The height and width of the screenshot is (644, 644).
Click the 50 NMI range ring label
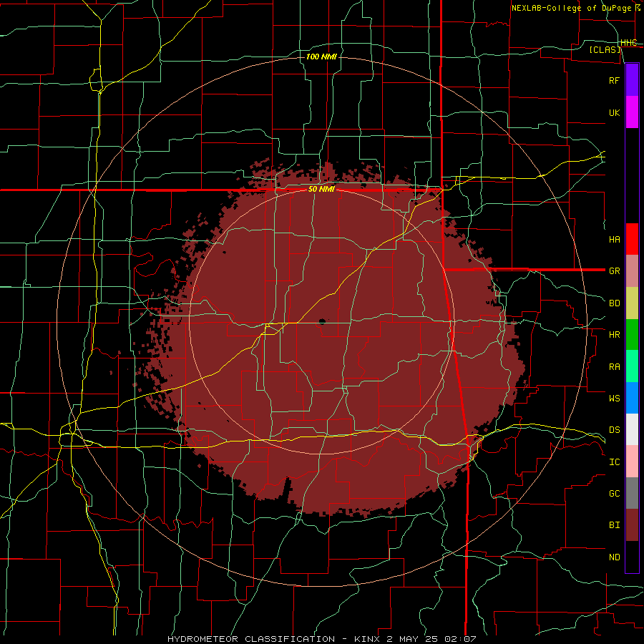pos(321,190)
